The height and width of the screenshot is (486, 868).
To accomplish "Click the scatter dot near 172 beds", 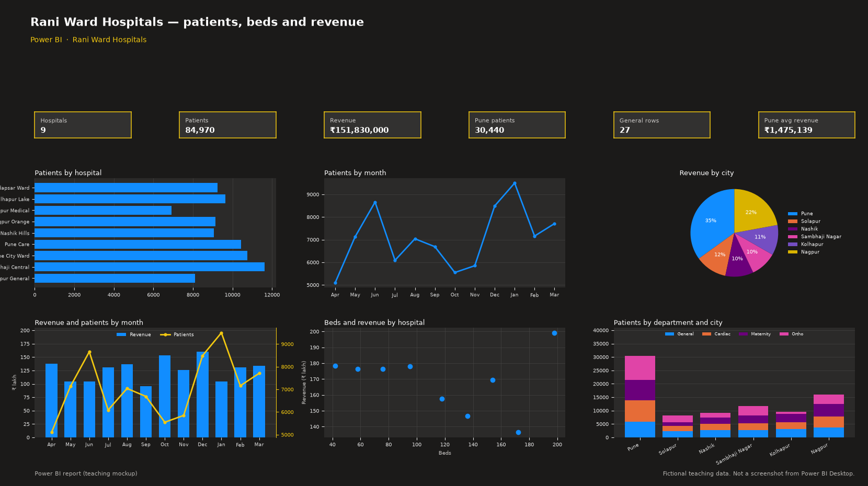I will 518,432.
